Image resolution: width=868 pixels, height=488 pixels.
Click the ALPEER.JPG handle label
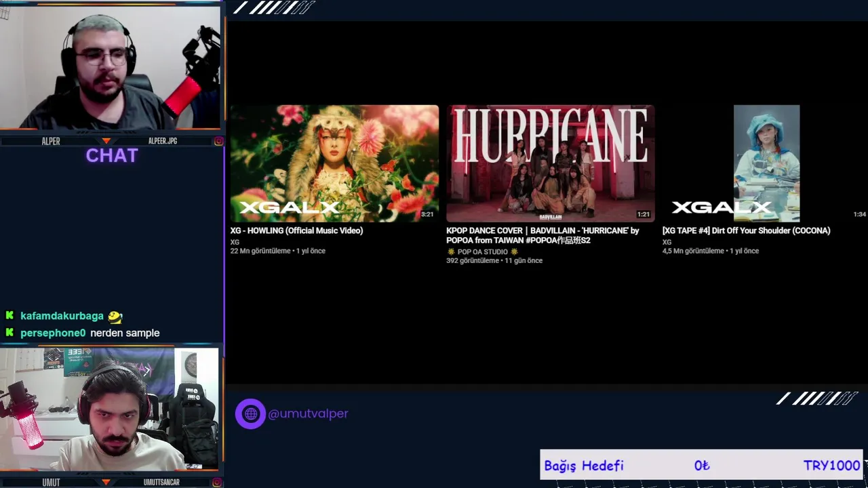click(163, 141)
